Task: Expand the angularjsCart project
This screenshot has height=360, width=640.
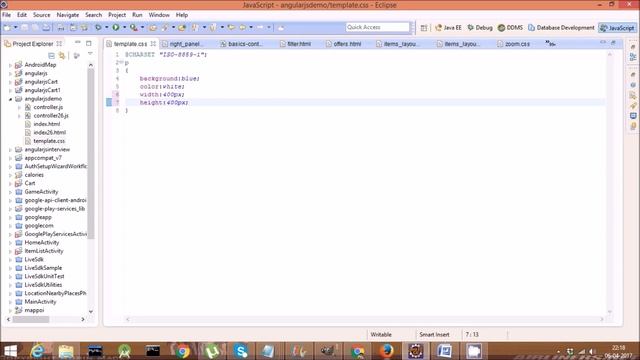Action: (x=10, y=82)
